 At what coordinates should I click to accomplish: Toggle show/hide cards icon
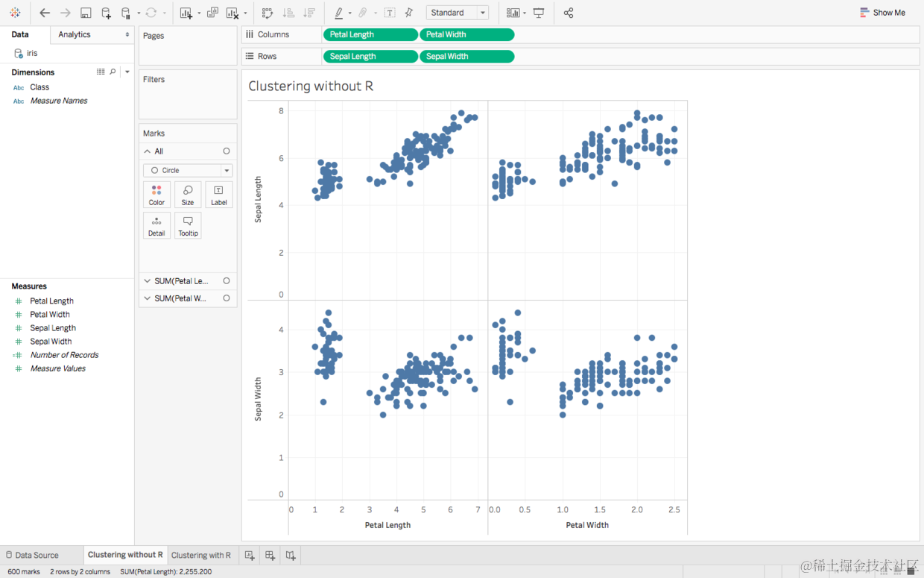pos(513,13)
